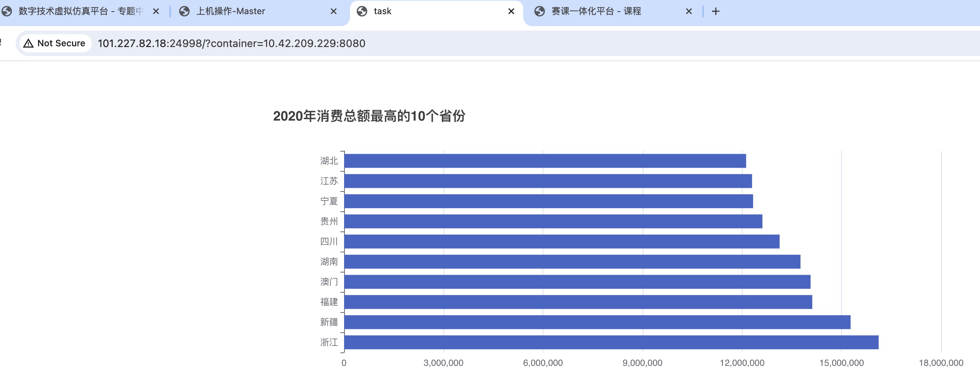Click the 浙江 bar in the chart
The width and height of the screenshot is (980, 386).
click(x=611, y=342)
